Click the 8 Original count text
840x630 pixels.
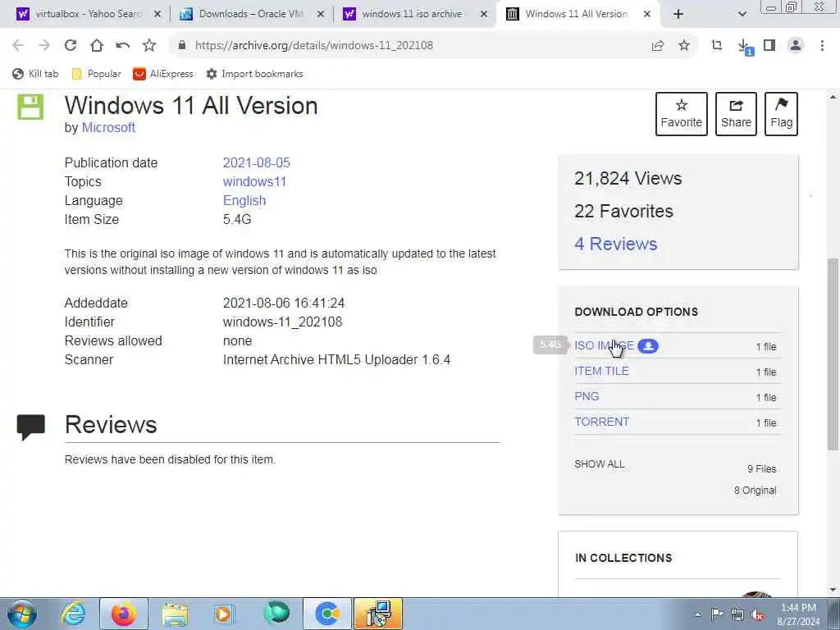pyautogui.click(x=755, y=491)
